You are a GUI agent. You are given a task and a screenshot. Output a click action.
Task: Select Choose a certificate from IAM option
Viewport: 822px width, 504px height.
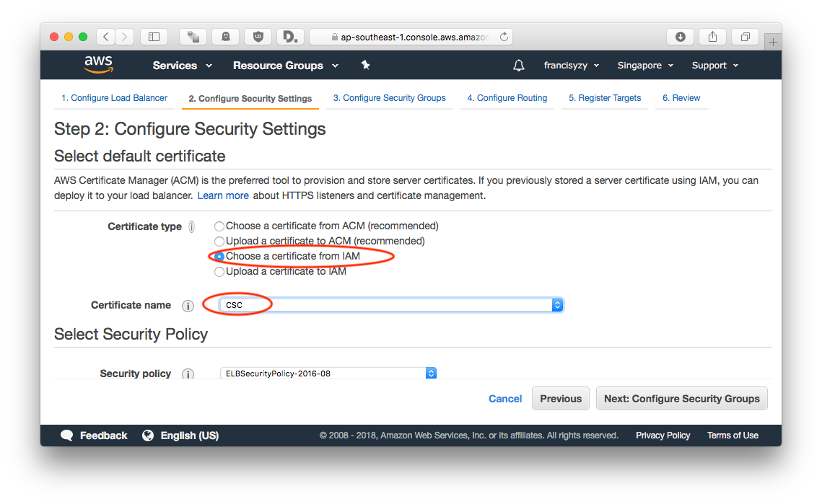(x=219, y=257)
